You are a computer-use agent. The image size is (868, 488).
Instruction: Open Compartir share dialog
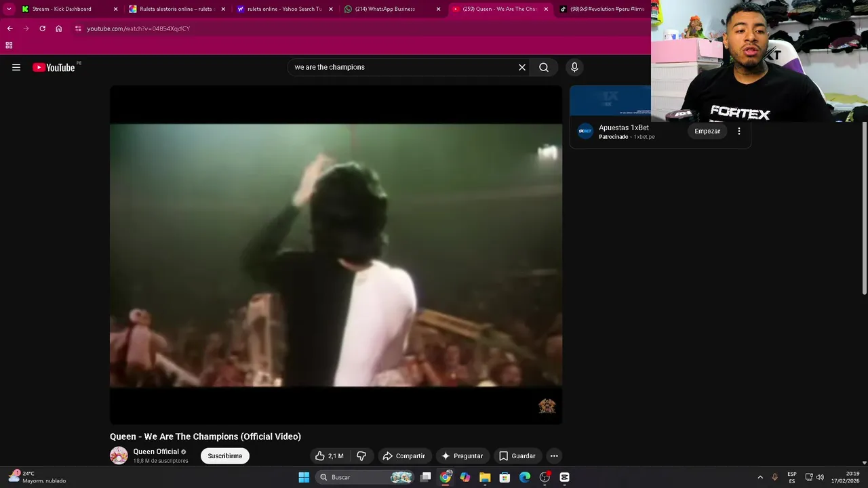tap(403, 456)
